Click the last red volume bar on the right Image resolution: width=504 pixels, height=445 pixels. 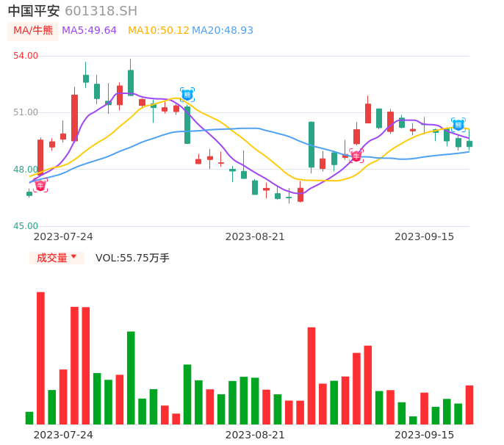pyautogui.click(x=469, y=405)
